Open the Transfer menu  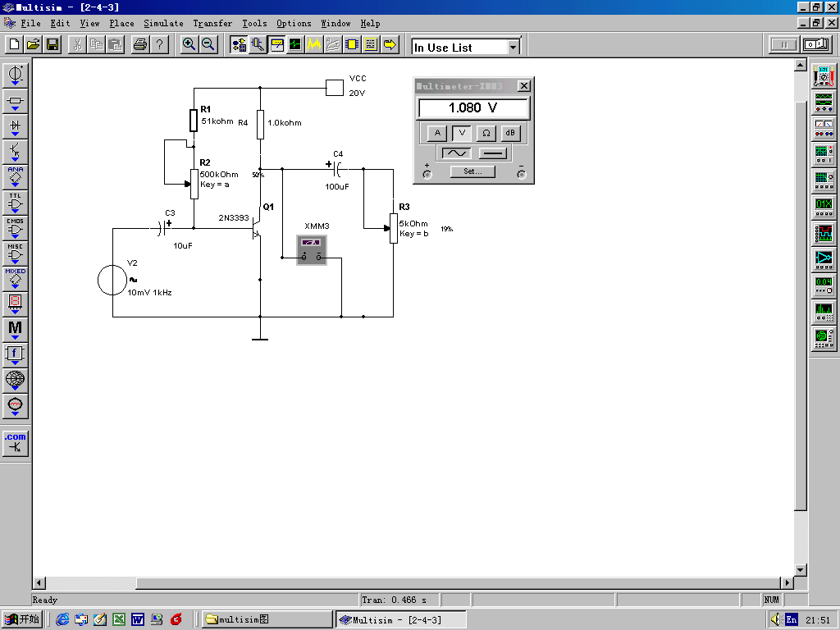pos(212,23)
